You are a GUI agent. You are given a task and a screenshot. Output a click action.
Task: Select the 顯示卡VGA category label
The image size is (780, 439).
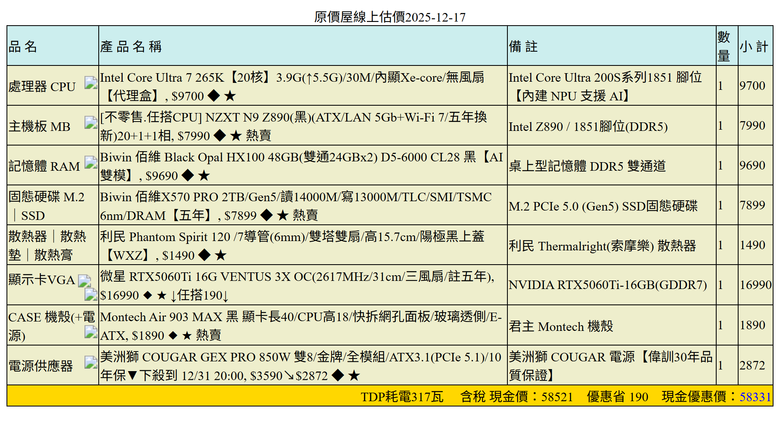click(x=42, y=280)
